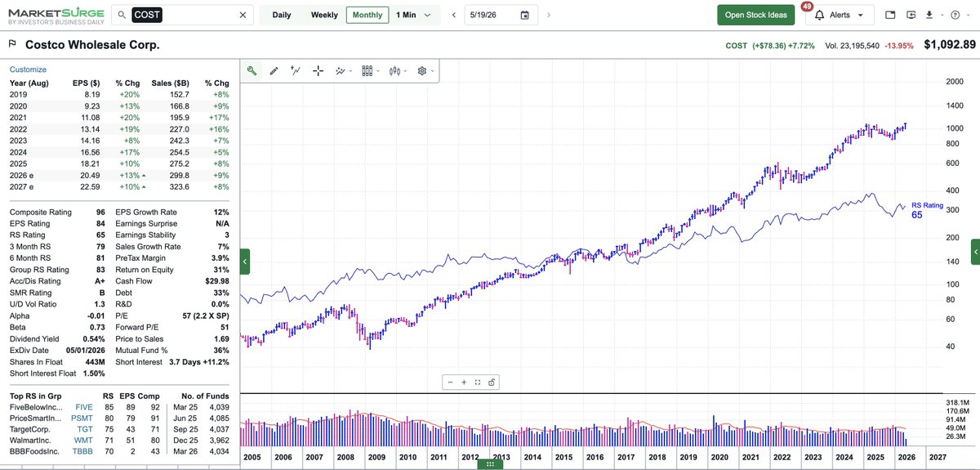Click the Sales ($B) column header
This screenshot has height=470, width=980.
[x=170, y=83]
